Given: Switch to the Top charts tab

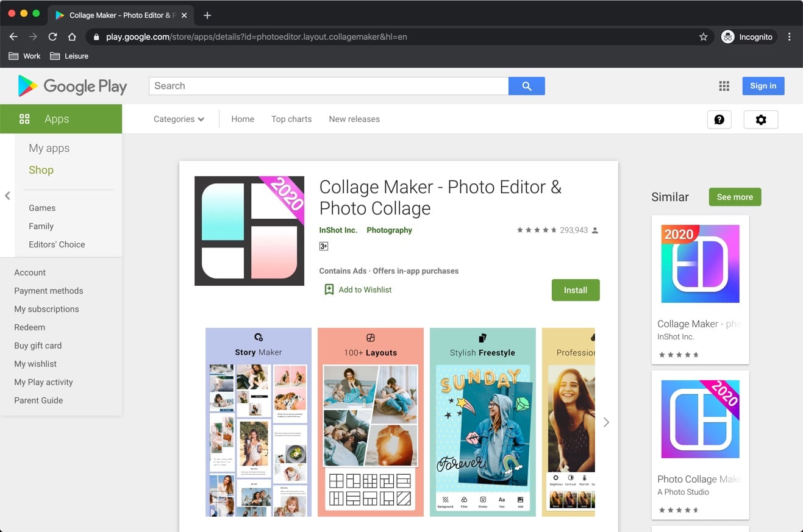Looking at the screenshot, I should (291, 119).
